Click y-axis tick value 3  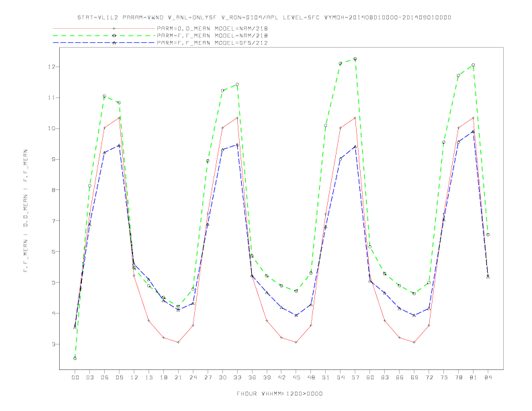click(x=53, y=345)
